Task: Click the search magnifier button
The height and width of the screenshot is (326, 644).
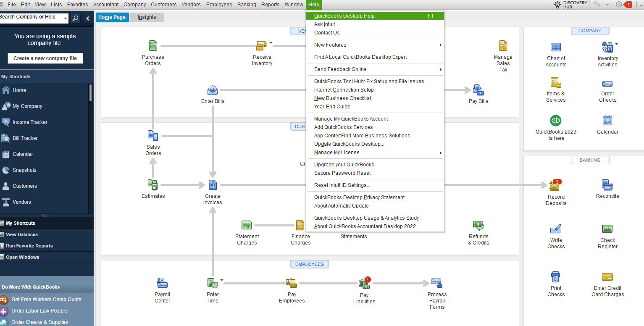Action: [75, 18]
